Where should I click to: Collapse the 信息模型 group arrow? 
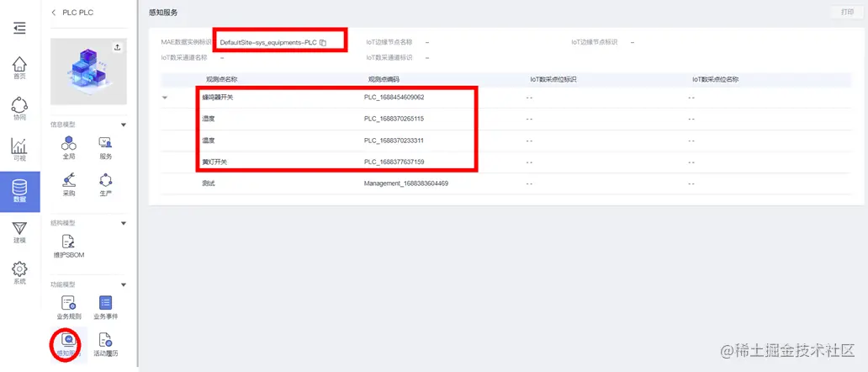(x=124, y=125)
